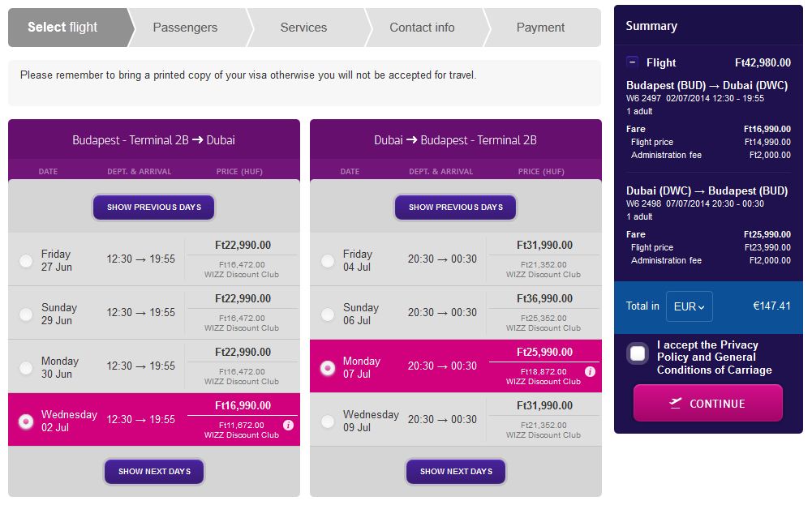Click info icon on Monday 07 Jul fare
812x505 pixels.
coord(590,371)
